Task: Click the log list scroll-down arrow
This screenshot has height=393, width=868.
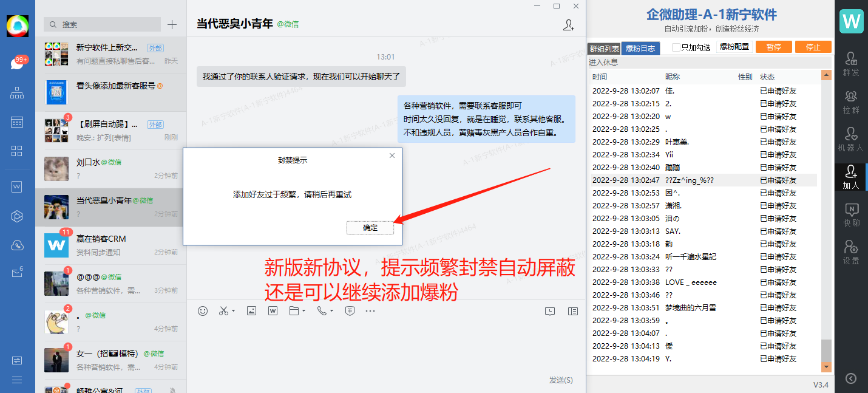Action: click(x=826, y=366)
